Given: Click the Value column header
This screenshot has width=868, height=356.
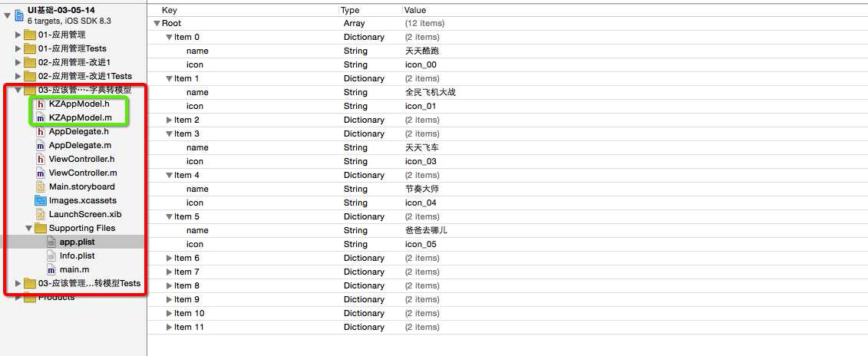Looking at the screenshot, I should (416, 10).
